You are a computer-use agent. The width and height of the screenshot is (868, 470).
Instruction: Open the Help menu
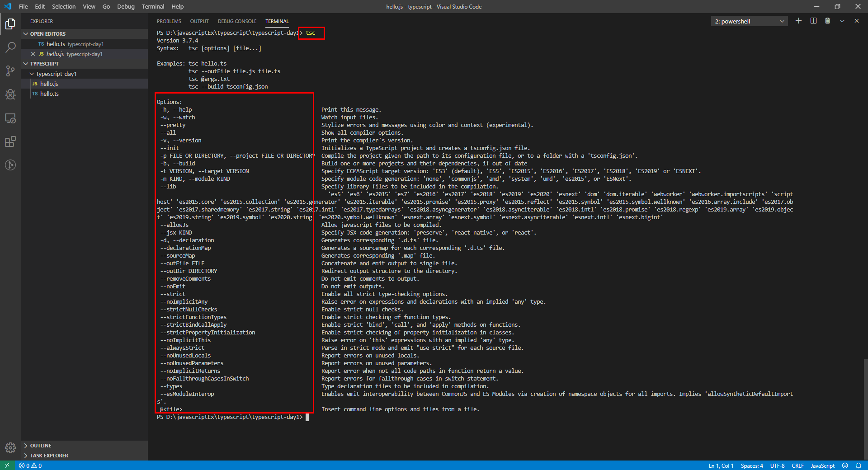pyautogui.click(x=178, y=6)
